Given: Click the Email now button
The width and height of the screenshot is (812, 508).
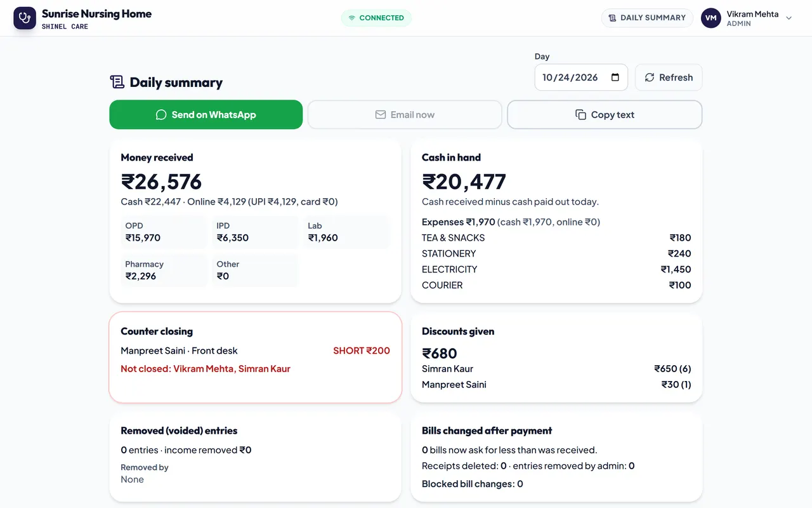Looking at the screenshot, I should [405, 114].
